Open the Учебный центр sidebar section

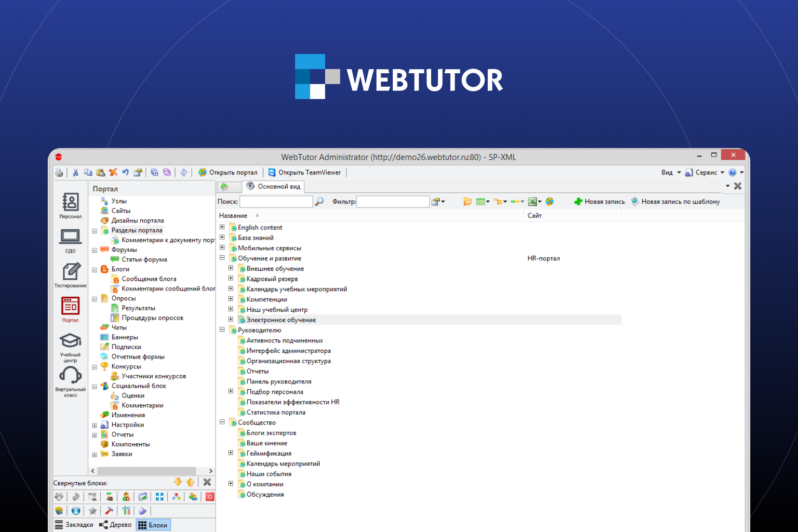point(70,348)
